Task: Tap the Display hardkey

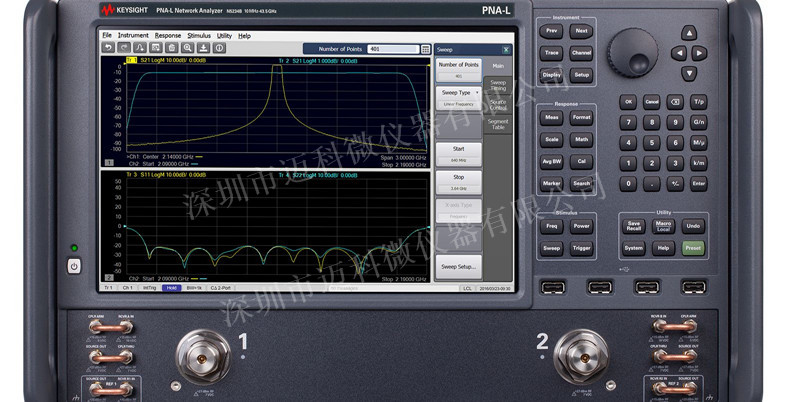Action: [x=552, y=74]
